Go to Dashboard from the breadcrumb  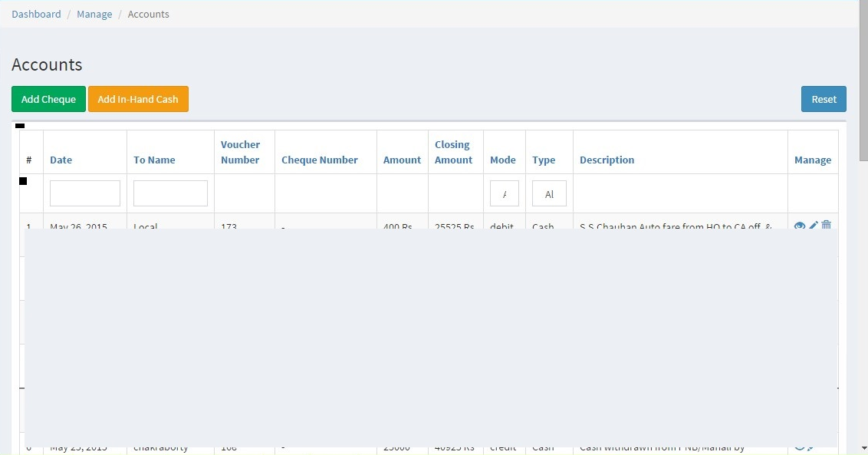click(37, 14)
